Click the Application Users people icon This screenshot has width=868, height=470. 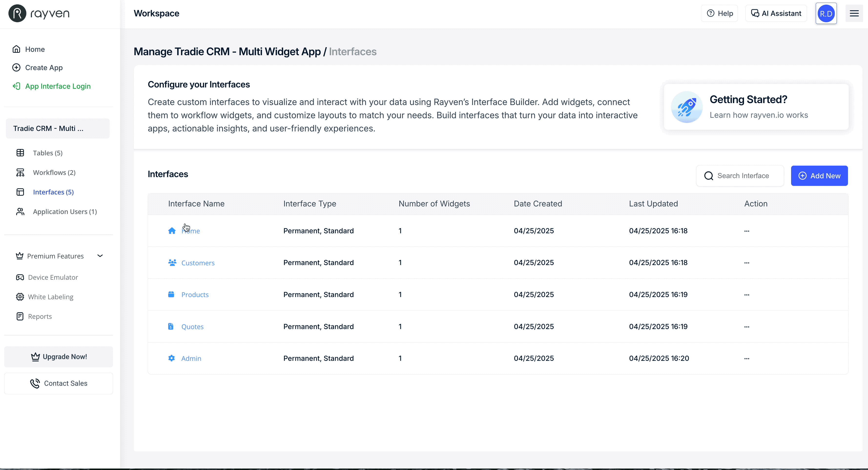20,211
